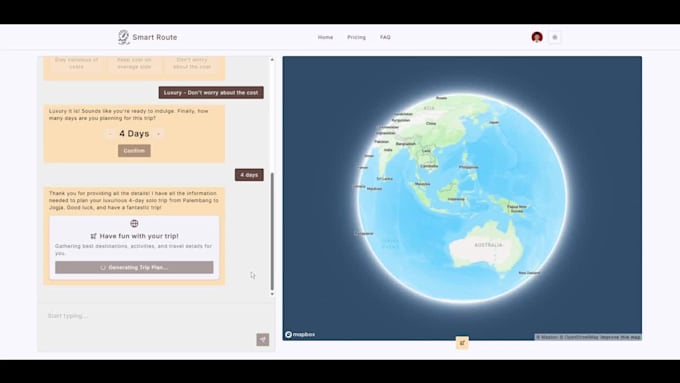680x383 pixels.
Task: Click the Philippines label on the globe
Action: (x=469, y=167)
